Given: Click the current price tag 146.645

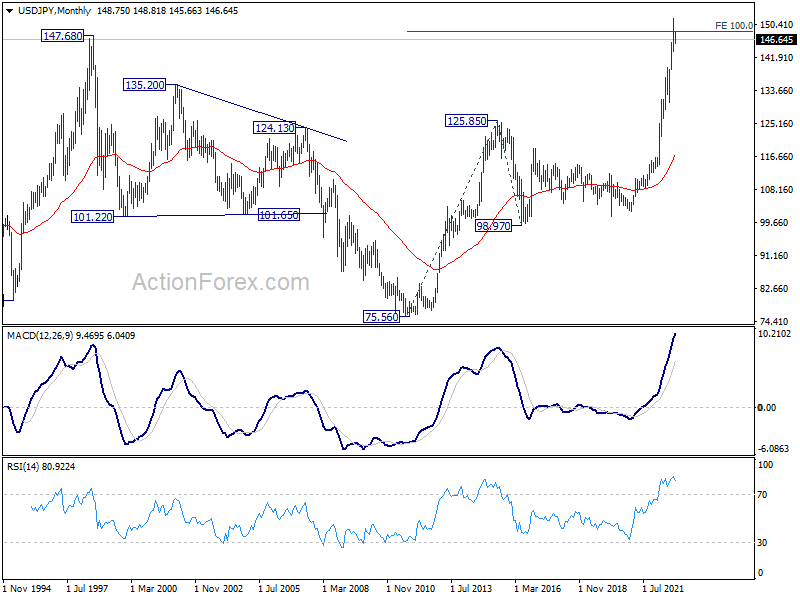Looking at the screenshot, I should [x=776, y=40].
